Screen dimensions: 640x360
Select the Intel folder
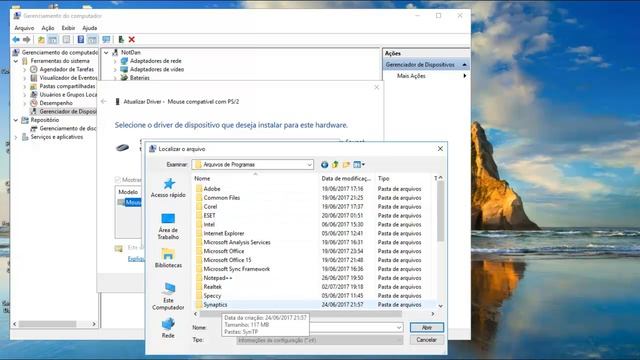coord(209,224)
